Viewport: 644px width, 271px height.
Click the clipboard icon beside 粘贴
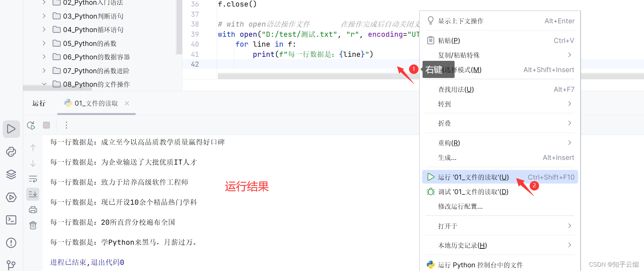(x=431, y=40)
